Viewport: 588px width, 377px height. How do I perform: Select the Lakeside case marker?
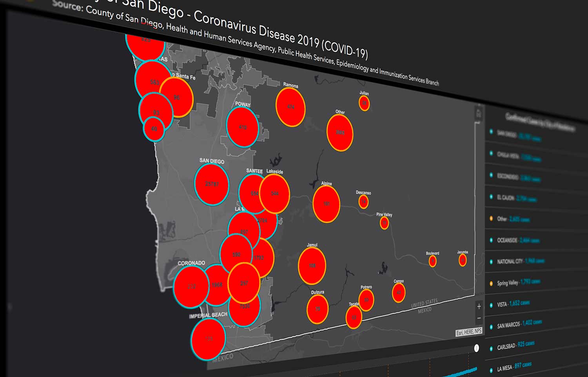[x=275, y=193]
